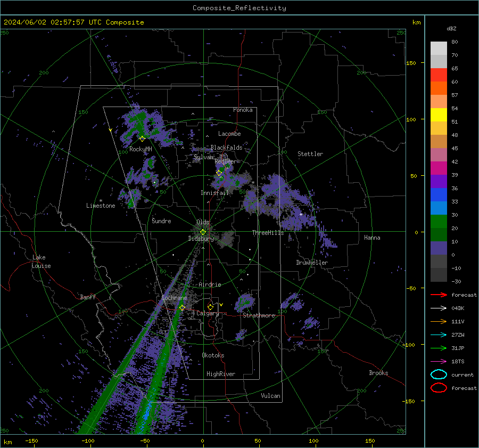Select the purple 36-39 dBZ swatch
479x448 pixels.
tap(439, 182)
